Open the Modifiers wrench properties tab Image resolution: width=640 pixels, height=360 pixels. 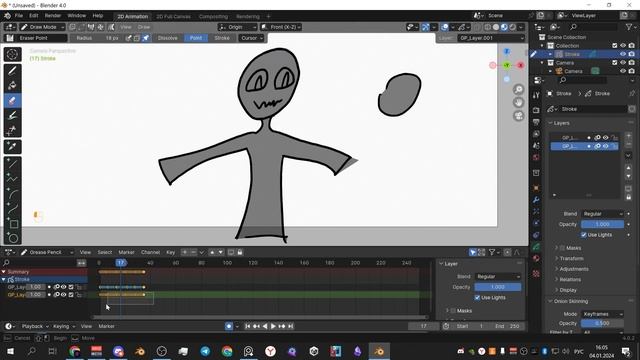pos(536,200)
